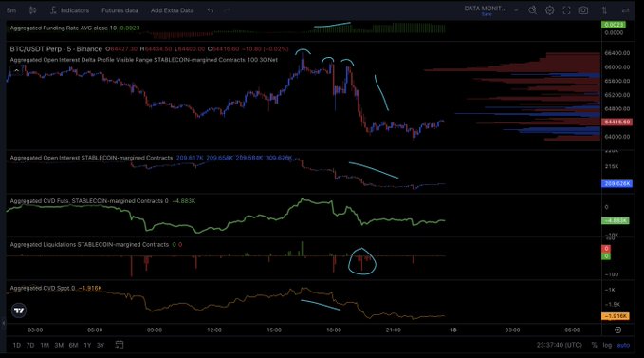Select Aggregated Open Interest STABLECOIN-margined label

[x=91, y=158]
